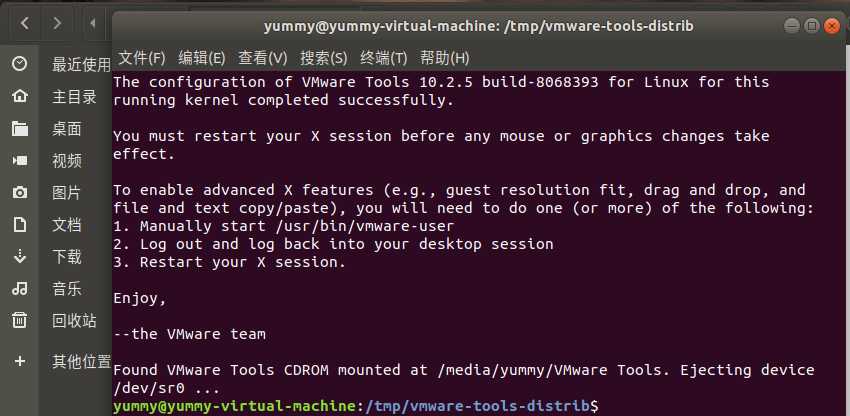Select the Downloads arrow icon

20,256
